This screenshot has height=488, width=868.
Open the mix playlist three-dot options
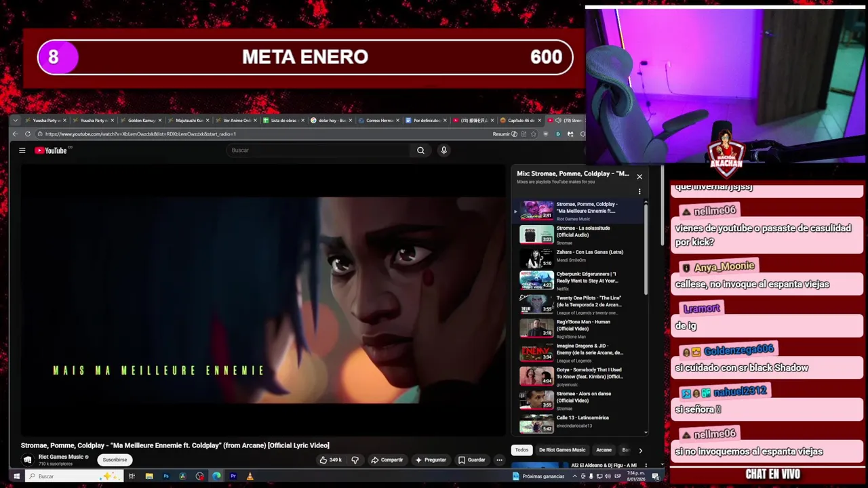click(639, 192)
